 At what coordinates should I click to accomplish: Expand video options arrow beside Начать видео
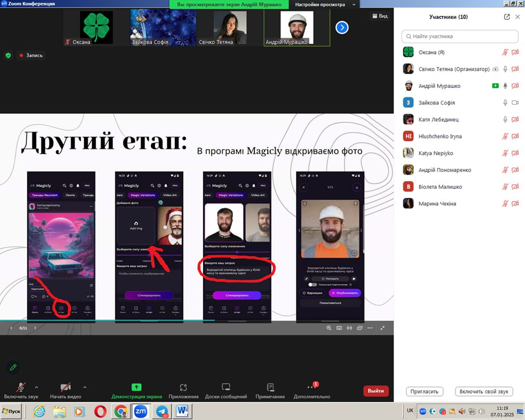point(85,387)
